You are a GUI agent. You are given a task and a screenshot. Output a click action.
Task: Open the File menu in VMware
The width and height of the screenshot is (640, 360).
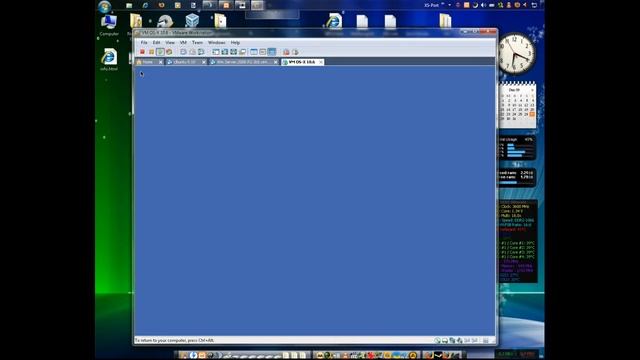144,42
